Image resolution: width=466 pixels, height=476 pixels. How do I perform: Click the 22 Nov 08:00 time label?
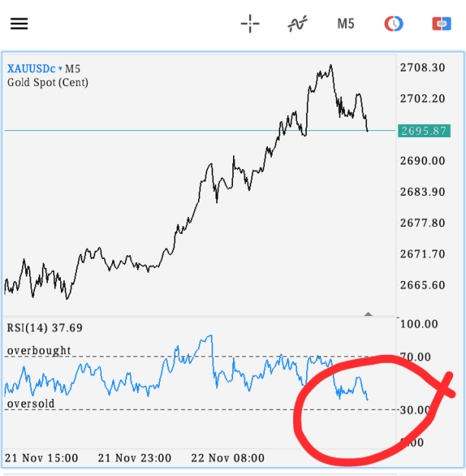[228, 458]
